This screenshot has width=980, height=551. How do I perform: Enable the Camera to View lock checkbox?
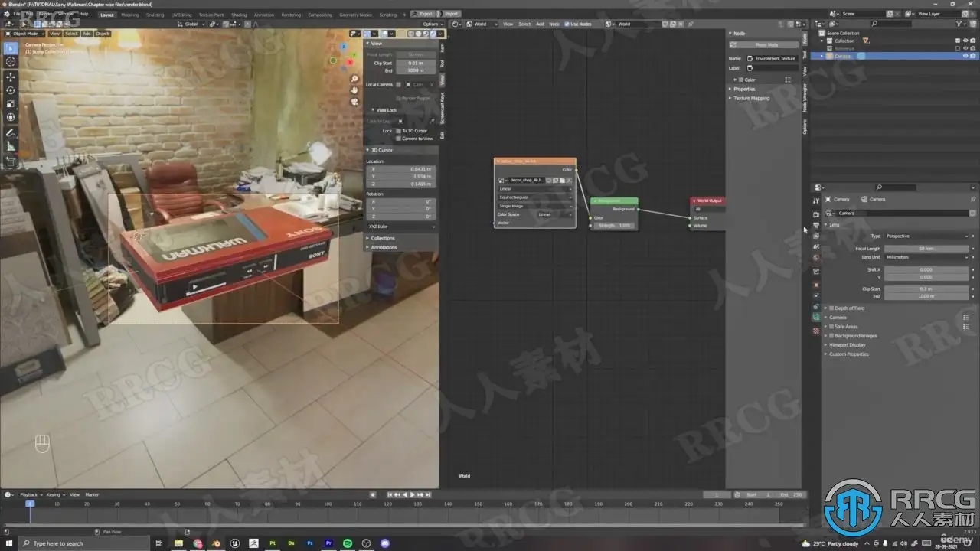398,139
